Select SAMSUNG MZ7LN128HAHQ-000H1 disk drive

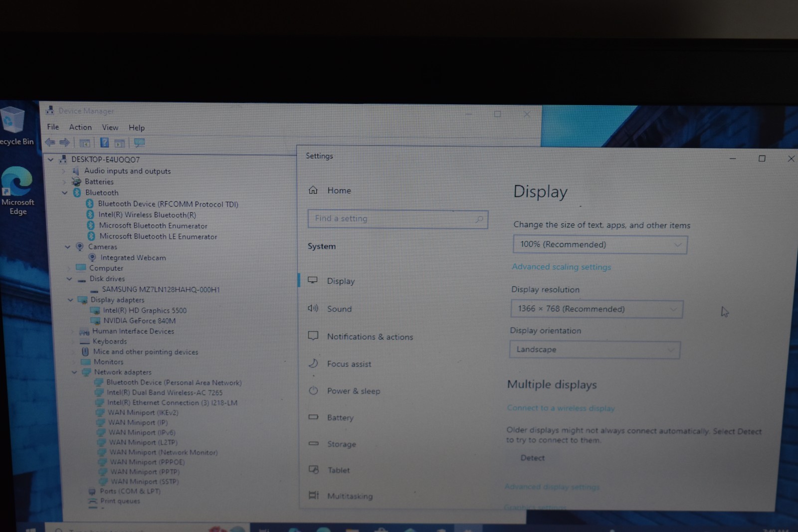point(161,289)
